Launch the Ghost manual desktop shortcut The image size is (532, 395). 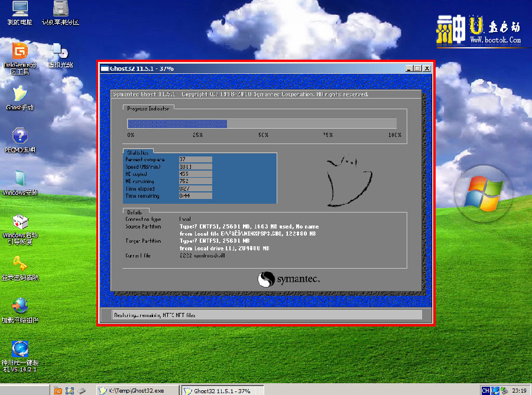[x=20, y=96]
